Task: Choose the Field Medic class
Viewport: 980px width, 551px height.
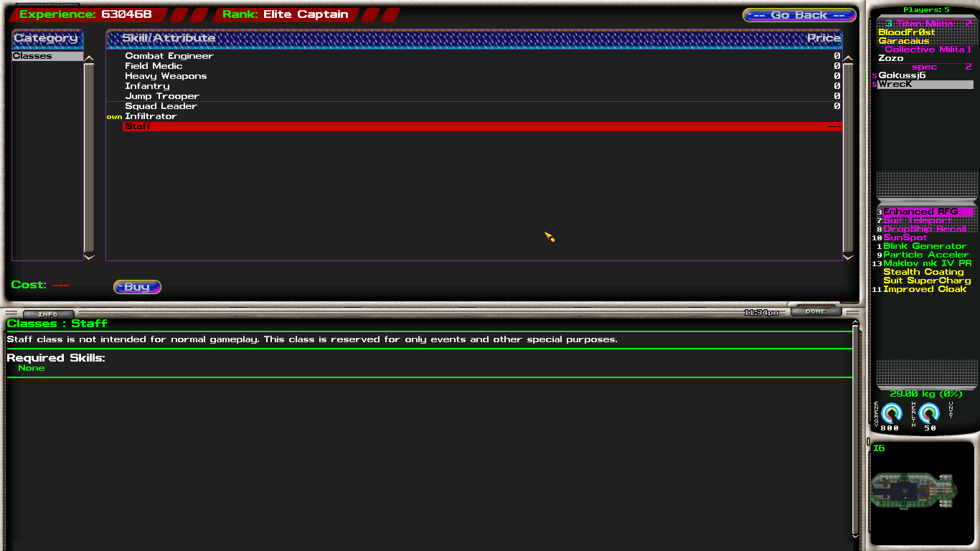Action: click(x=154, y=66)
